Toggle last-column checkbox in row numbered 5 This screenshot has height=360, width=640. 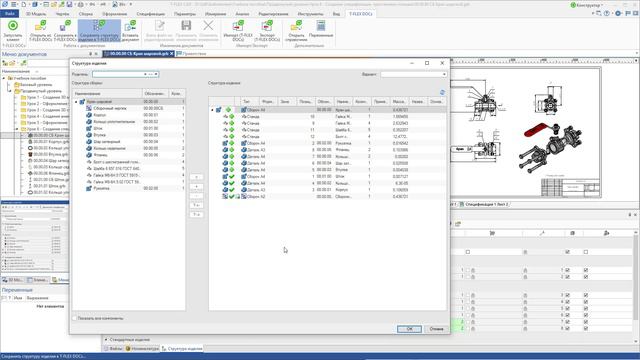click(x=586, y=309)
